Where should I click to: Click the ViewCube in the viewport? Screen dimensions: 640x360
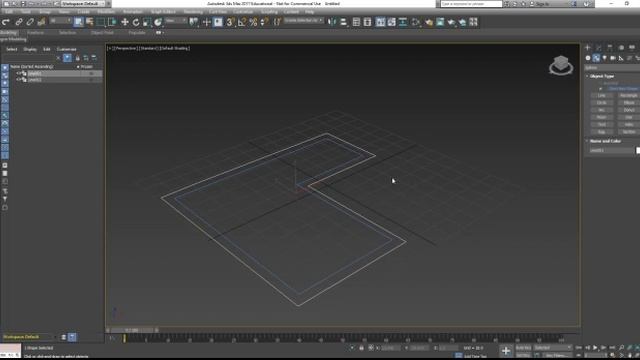coord(561,65)
